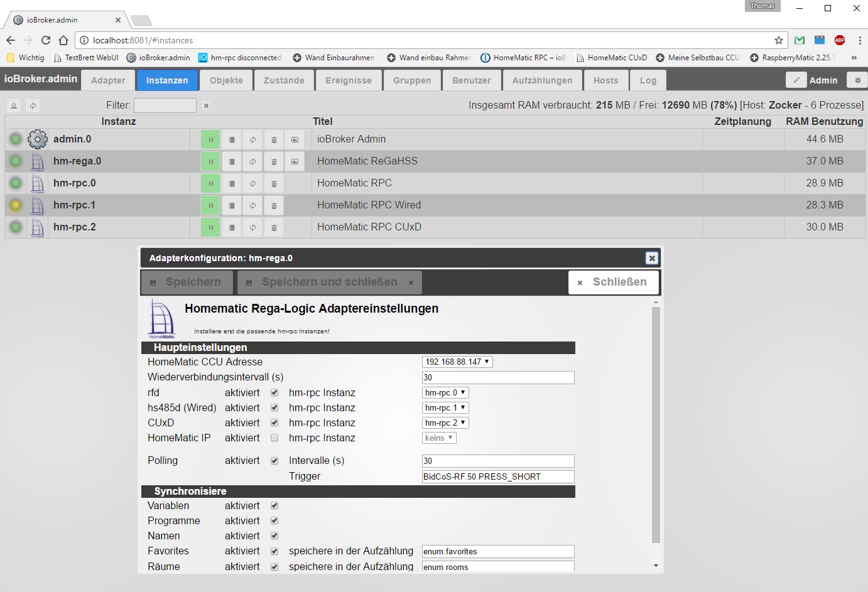The width and height of the screenshot is (868, 592).
Task: Restart the hm-rpc.0 instance
Action: [252, 183]
